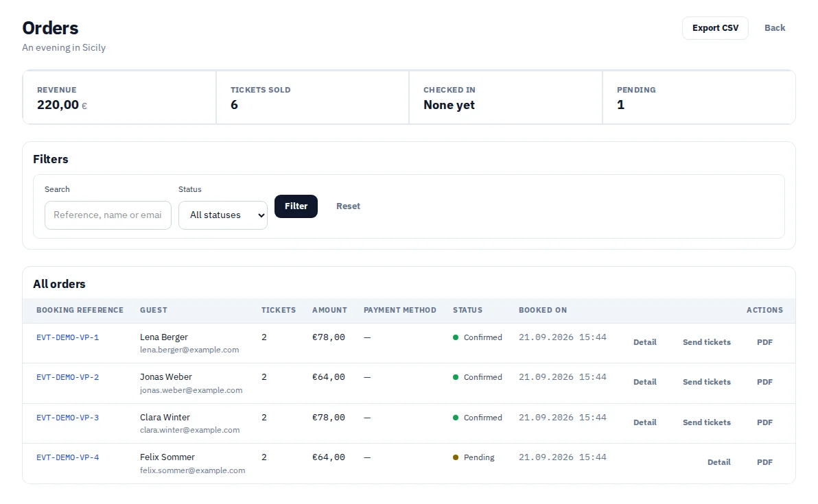
Task: Select email lena.berger@example.com
Action: click(189, 350)
